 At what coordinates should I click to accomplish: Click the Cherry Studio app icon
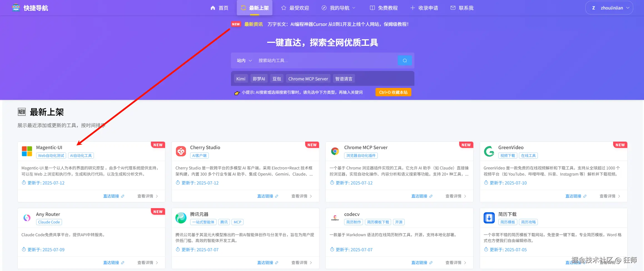(181, 151)
